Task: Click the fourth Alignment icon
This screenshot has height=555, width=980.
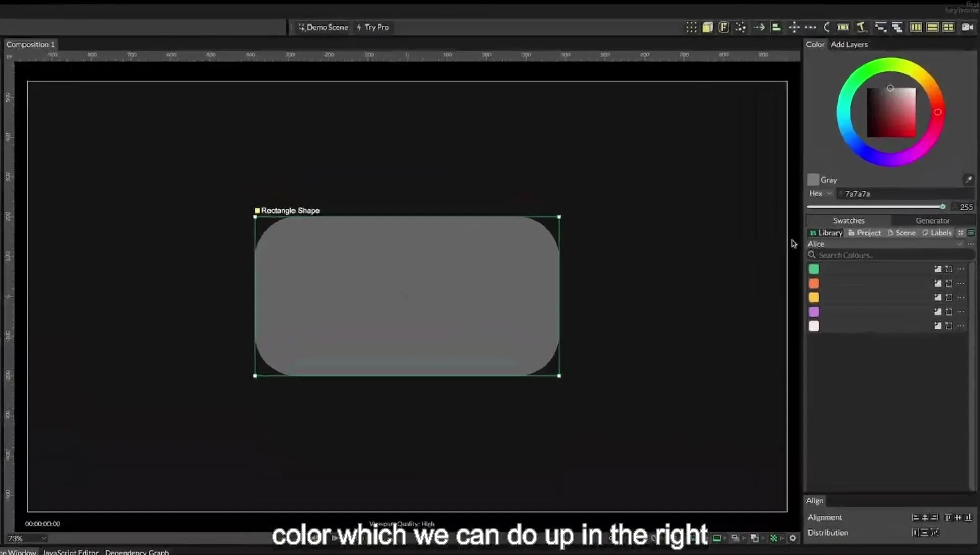Action: pyautogui.click(x=948, y=517)
